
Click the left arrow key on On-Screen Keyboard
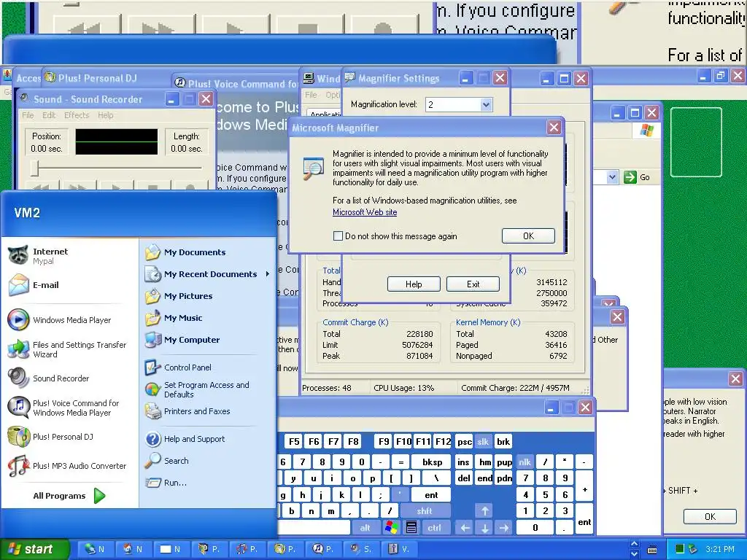click(x=465, y=528)
